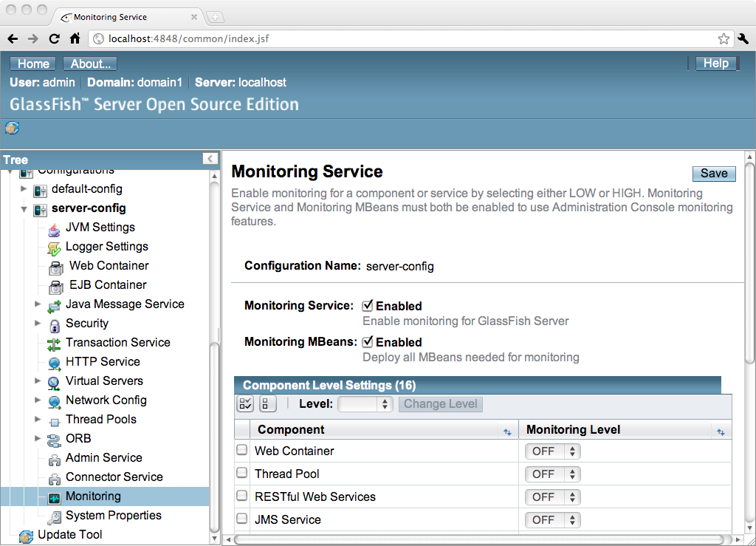This screenshot has width=756, height=546.
Task: Click the select all rows icon
Action: tap(245, 403)
